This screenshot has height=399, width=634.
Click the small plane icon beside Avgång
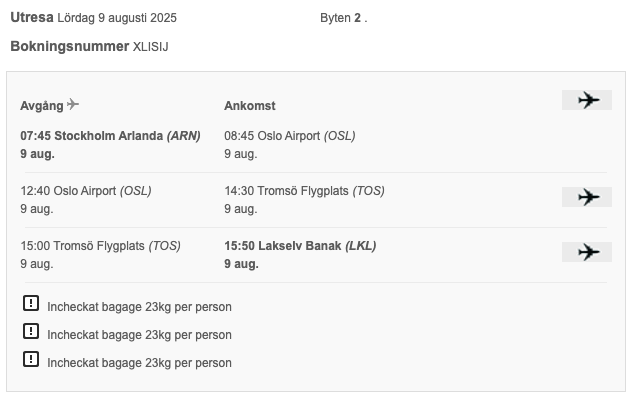pos(73,104)
